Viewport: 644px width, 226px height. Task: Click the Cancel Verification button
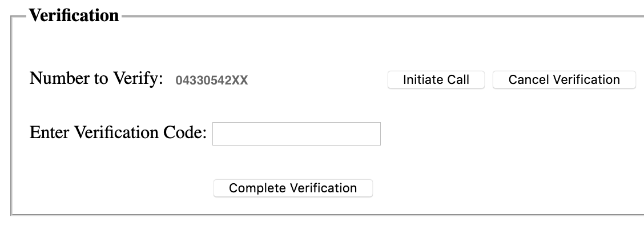click(x=564, y=80)
